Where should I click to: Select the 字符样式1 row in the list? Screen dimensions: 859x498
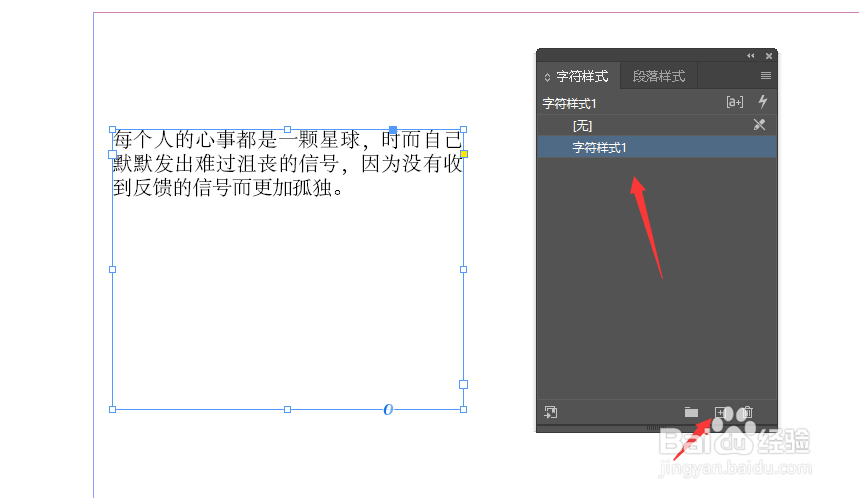(x=657, y=147)
